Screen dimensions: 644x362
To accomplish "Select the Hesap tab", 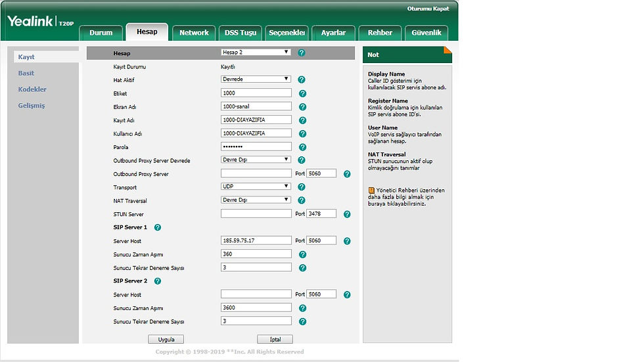I will coord(147,32).
